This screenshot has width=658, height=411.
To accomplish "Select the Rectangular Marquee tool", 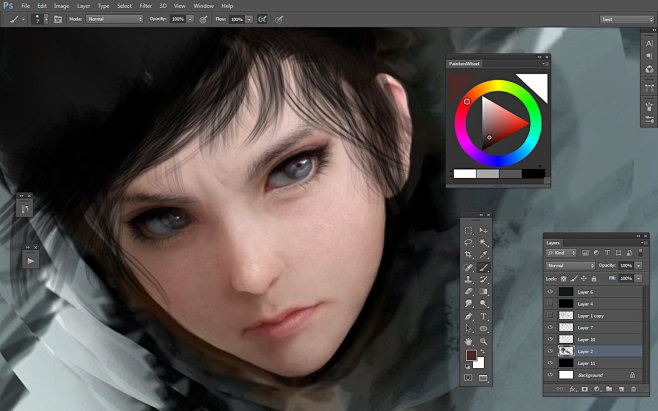I will 469,230.
